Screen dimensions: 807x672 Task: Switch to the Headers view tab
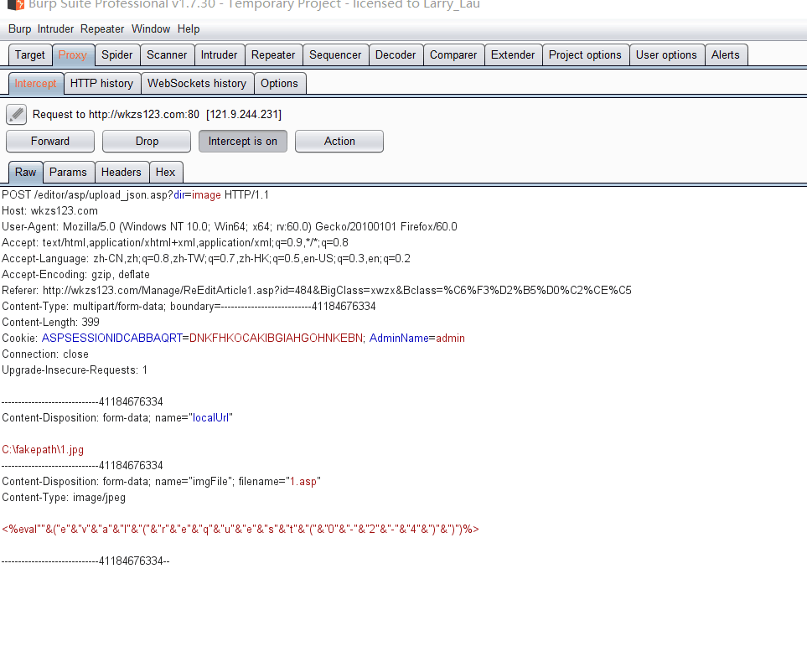(121, 172)
